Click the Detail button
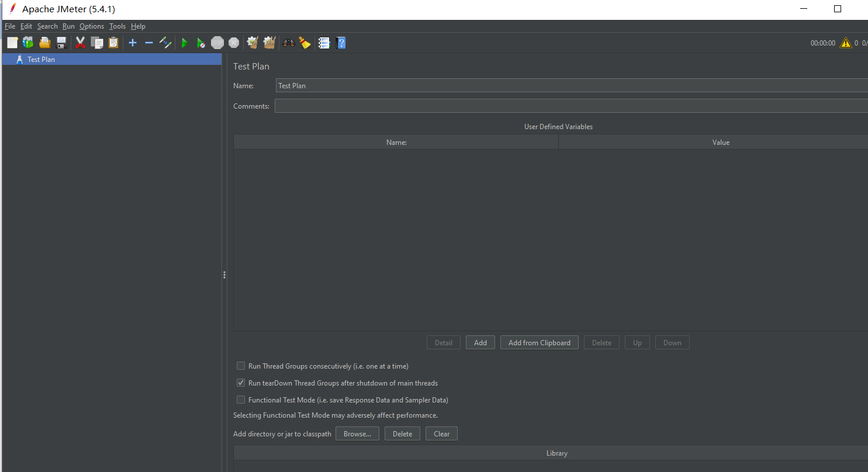The height and width of the screenshot is (472, 868). [444, 342]
